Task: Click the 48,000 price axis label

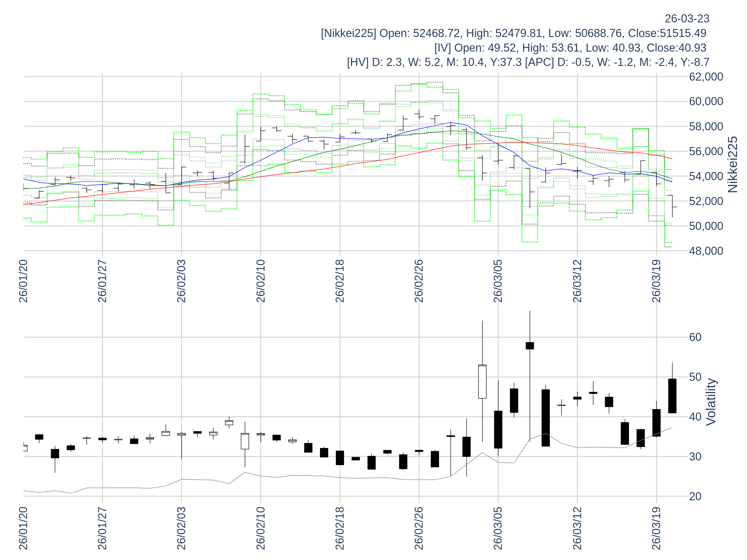Action: coord(706,251)
